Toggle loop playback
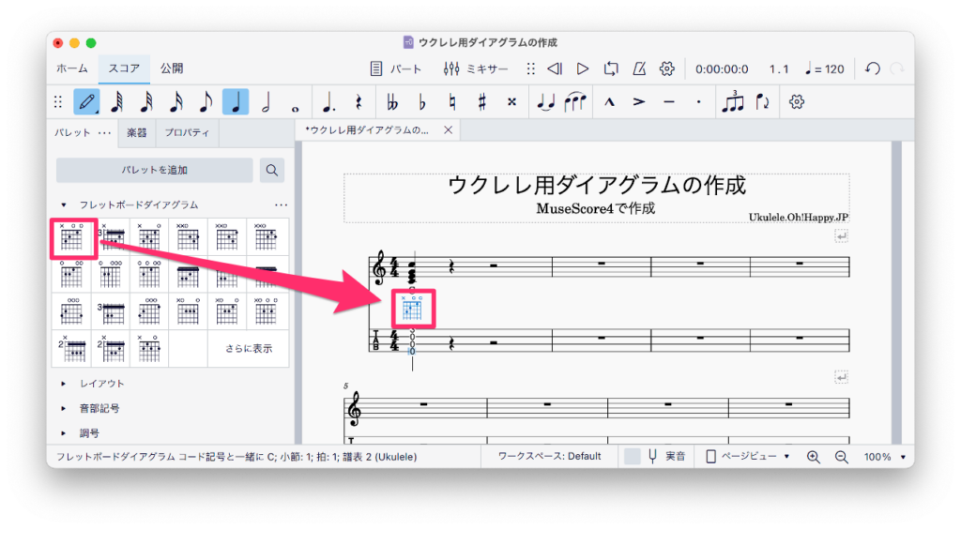The width and height of the screenshot is (961, 560). [611, 68]
